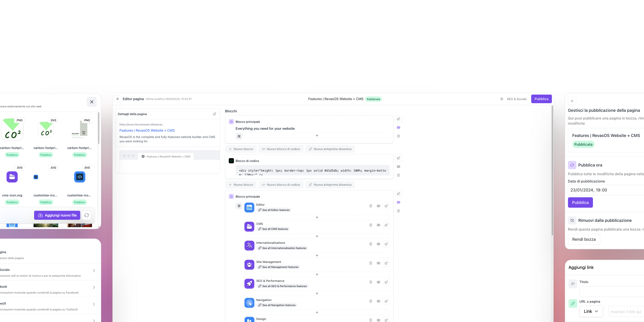Click the Data di pubblicazione date field

606,190
